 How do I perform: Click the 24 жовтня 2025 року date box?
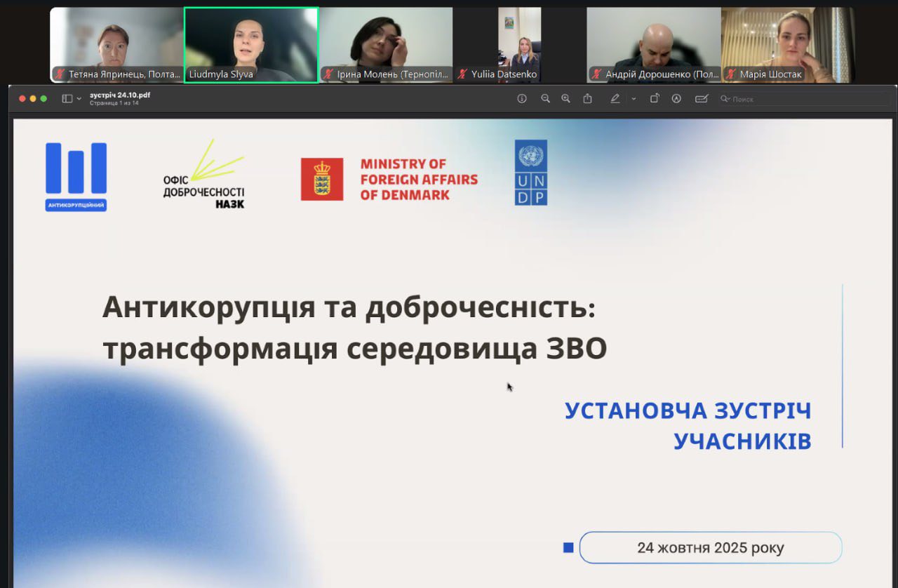click(x=710, y=547)
